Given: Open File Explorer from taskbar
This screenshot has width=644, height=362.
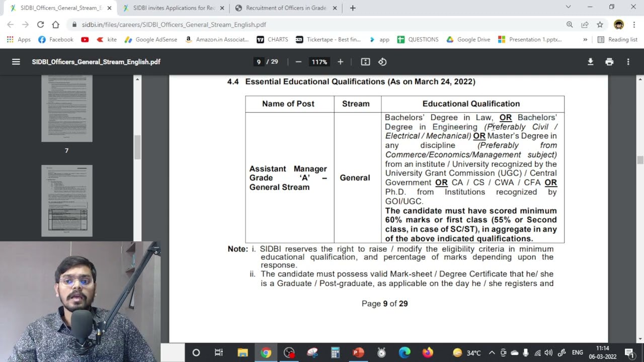Looking at the screenshot, I should pos(243,352).
